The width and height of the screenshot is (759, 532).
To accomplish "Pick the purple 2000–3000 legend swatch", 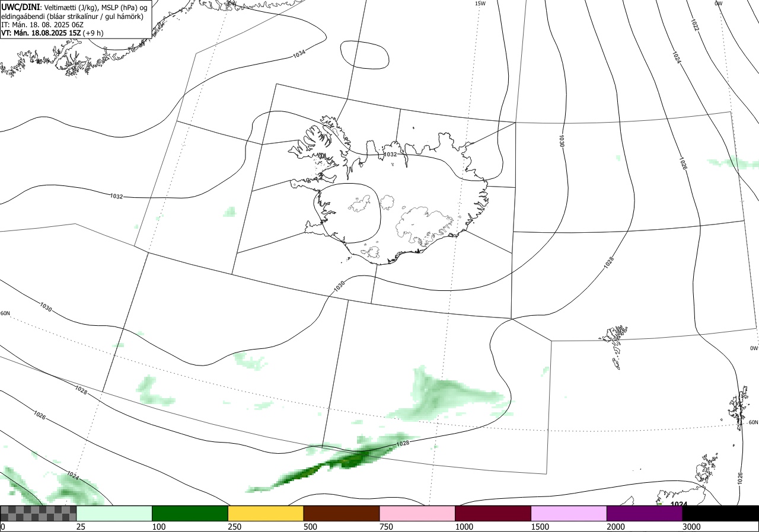I will click(645, 513).
